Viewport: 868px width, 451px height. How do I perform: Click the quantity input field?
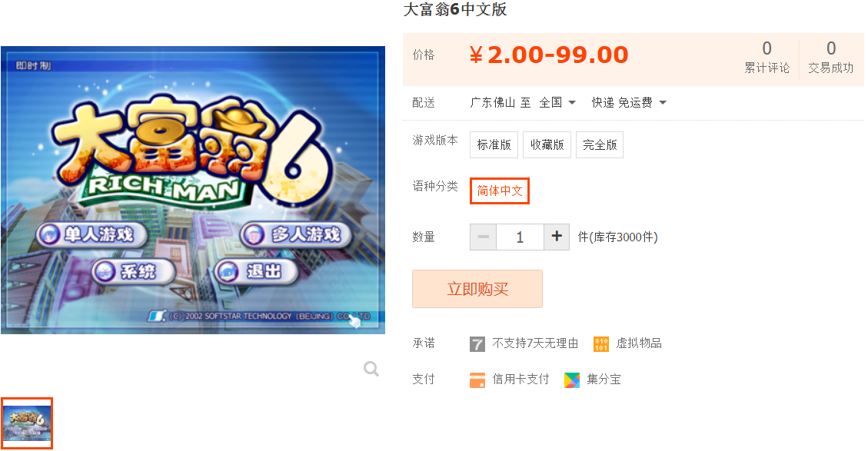pos(520,237)
